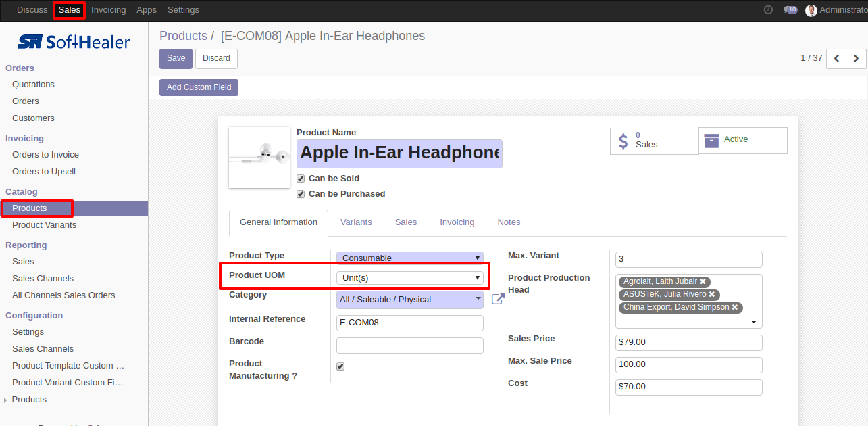Open the conversations icon with 10 badge
This screenshot has height=426, width=868.
[x=790, y=10]
